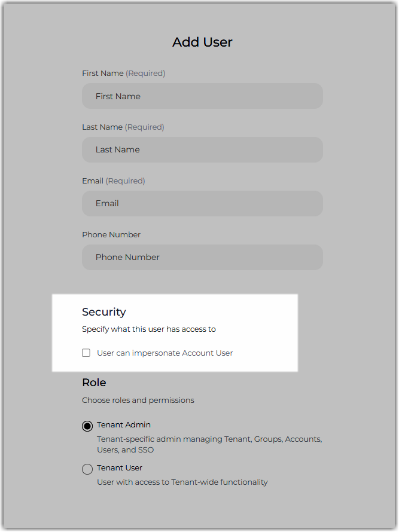Screen dimensions: 399x532
Task: Click the Tenant Admin description text
Action: (209, 445)
